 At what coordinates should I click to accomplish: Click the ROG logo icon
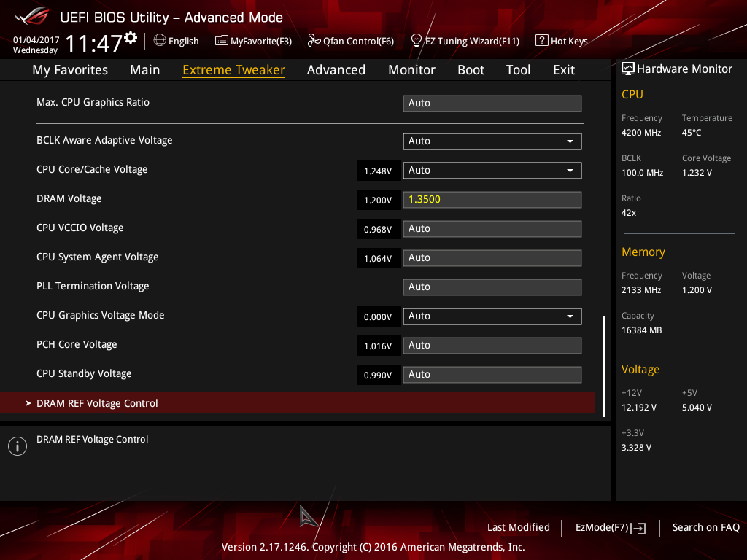[x=32, y=16]
